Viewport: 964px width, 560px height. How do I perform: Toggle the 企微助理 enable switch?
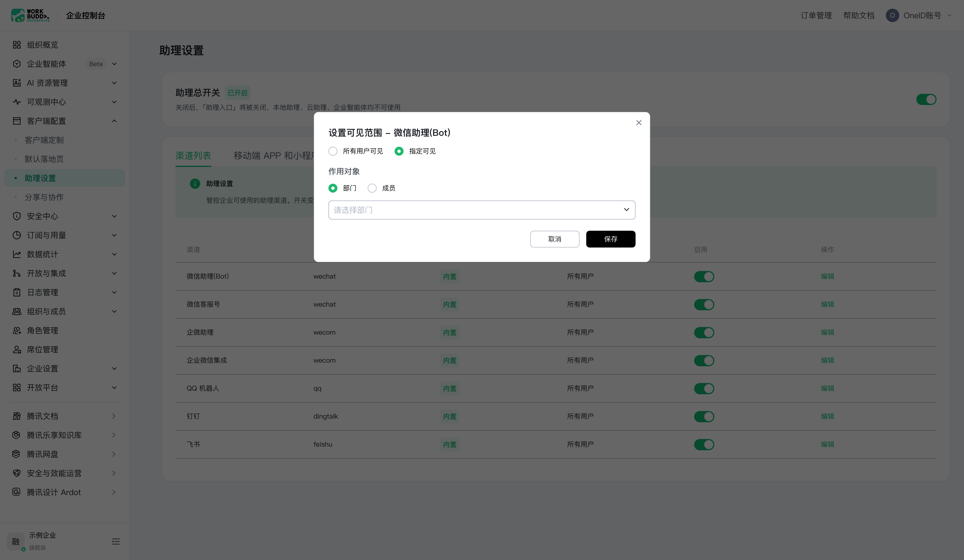tap(704, 333)
